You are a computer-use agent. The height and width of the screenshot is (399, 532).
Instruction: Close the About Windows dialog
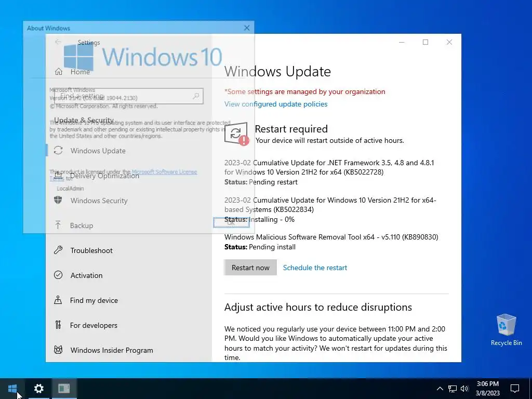click(x=247, y=28)
